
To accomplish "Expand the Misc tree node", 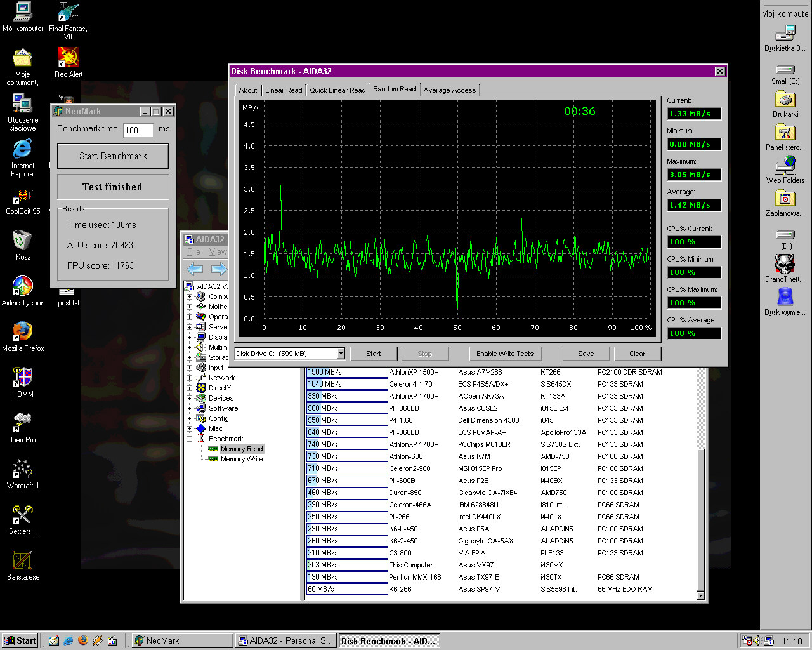I will point(189,428).
